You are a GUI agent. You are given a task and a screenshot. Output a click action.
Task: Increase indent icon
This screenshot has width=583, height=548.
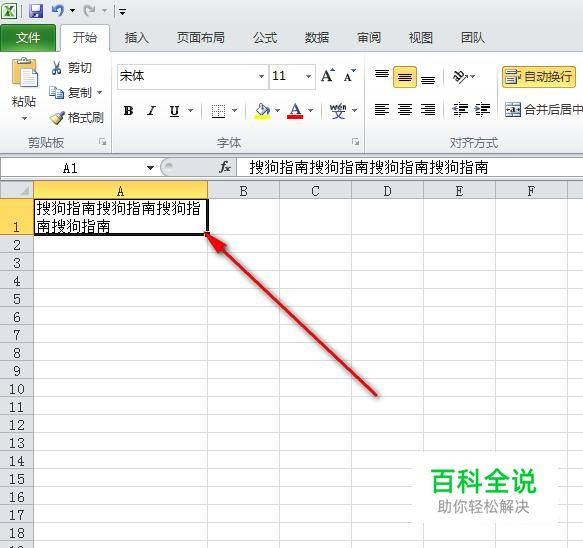(x=482, y=109)
